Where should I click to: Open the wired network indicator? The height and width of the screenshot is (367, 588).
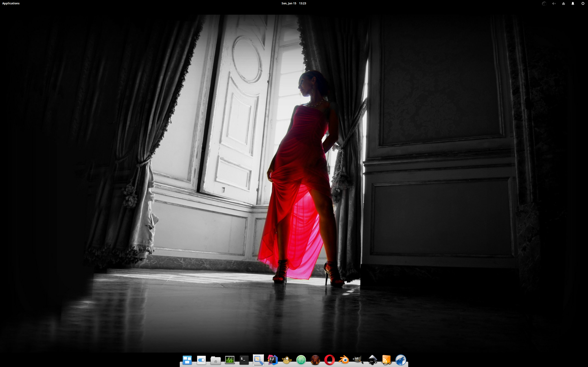(x=563, y=3)
